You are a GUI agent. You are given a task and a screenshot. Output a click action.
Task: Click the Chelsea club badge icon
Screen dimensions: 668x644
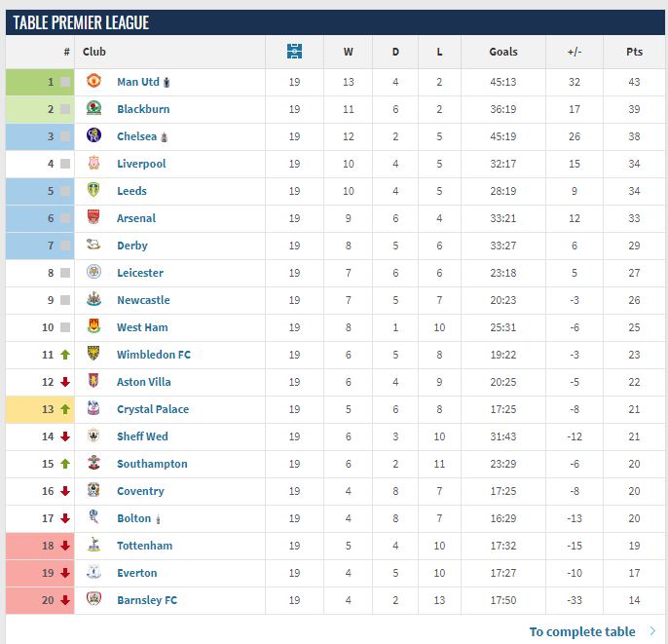tap(93, 135)
